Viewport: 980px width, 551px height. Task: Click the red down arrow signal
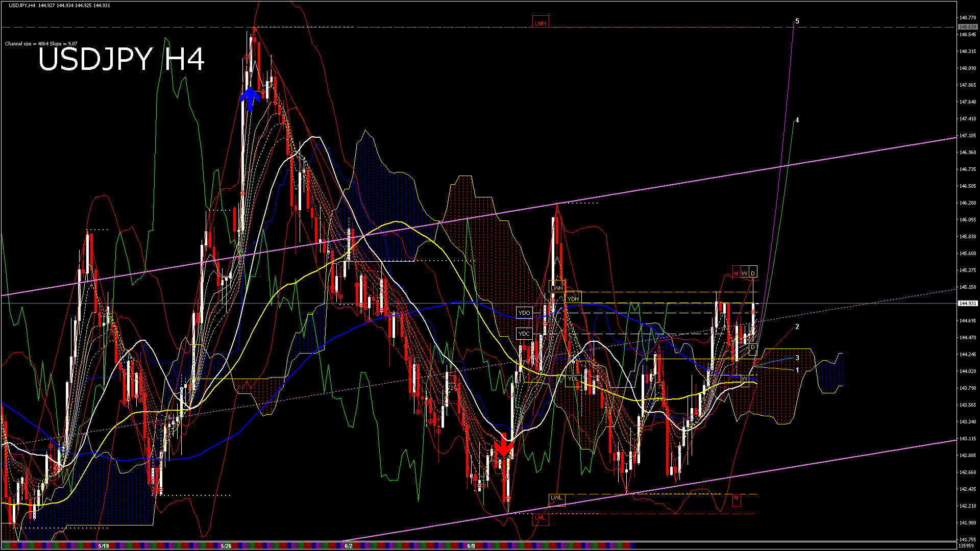click(504, 445)
